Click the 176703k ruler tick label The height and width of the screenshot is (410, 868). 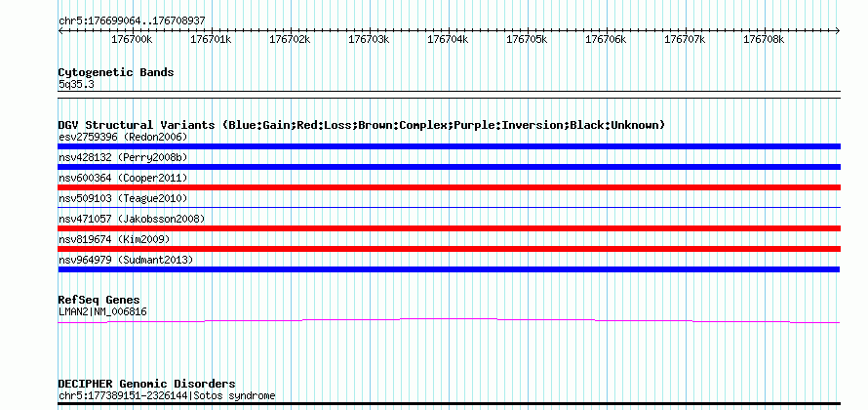(x=368, y=39)
